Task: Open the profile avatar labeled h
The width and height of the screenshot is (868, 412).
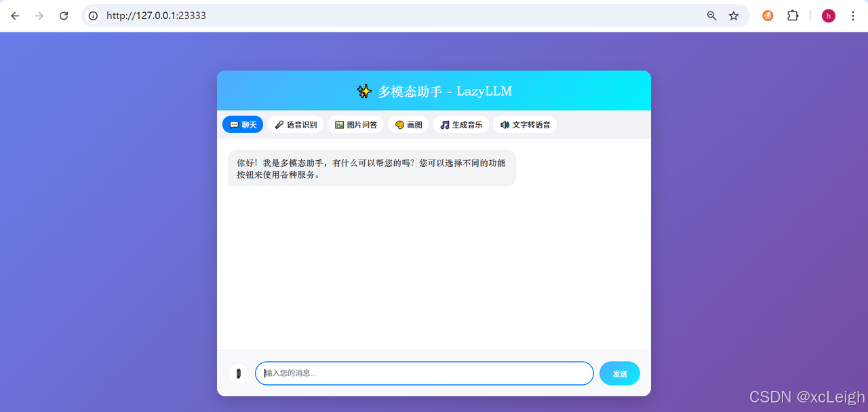Action: tap(829, 16)
